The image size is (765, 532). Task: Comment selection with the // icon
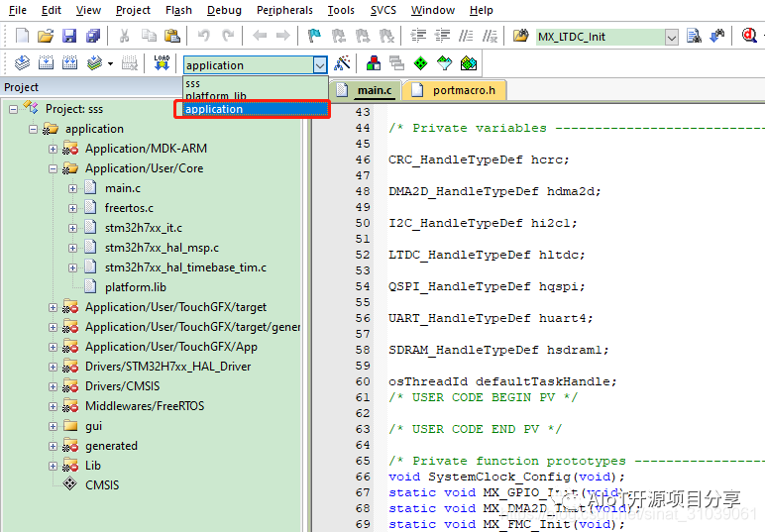[466, 36]
